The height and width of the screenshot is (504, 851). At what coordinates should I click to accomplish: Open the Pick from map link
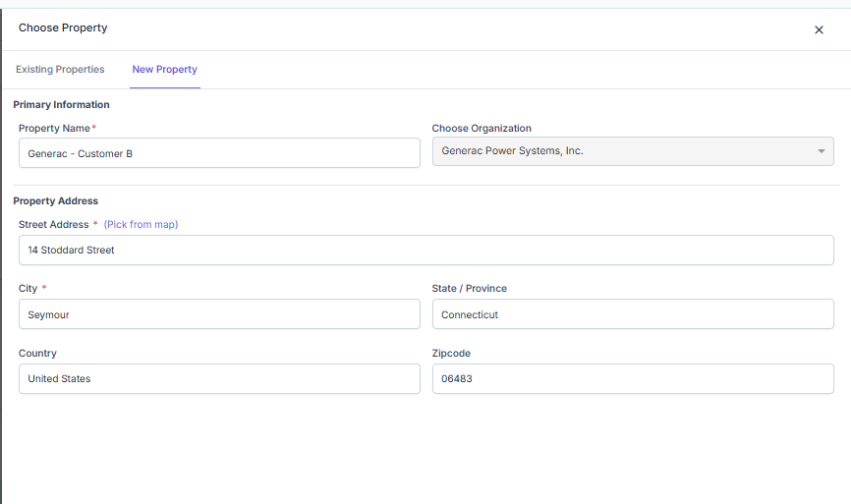click(x=141, y=225)
